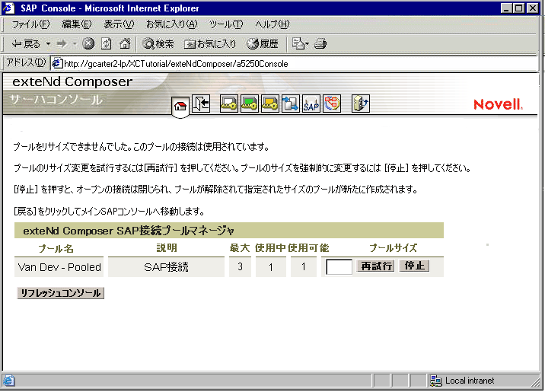Open the Favorites (お気に入り) toolbar button
The image size is (545, 392).
click(210, 44)
